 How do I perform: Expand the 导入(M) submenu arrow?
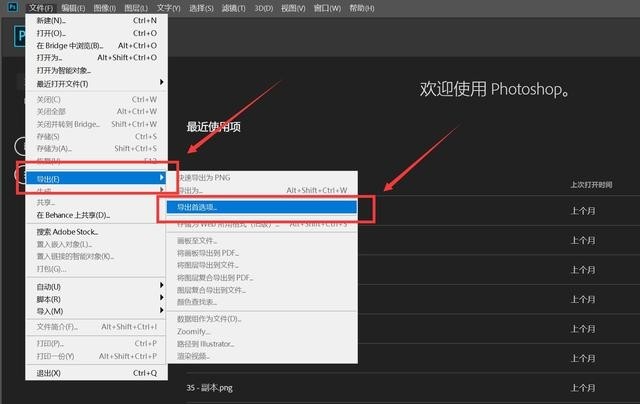point(162,310)
